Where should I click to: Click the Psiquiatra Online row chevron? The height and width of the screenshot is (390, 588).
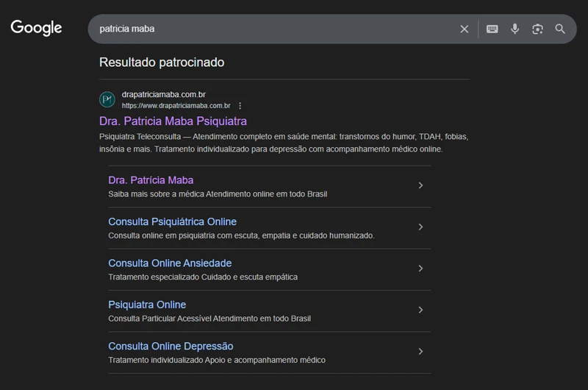click(420, 310)
